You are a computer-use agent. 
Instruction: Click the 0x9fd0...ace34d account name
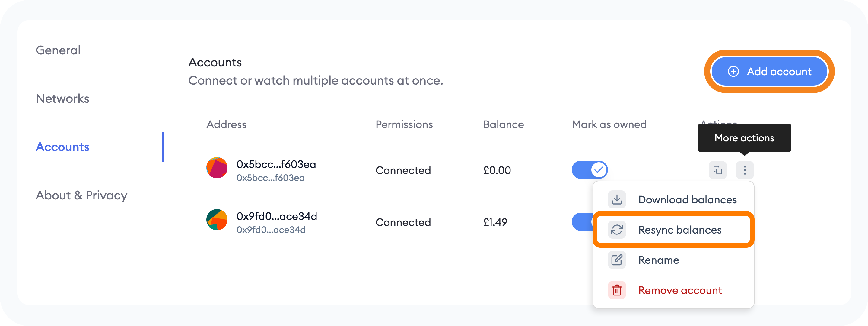click(277, 216)
